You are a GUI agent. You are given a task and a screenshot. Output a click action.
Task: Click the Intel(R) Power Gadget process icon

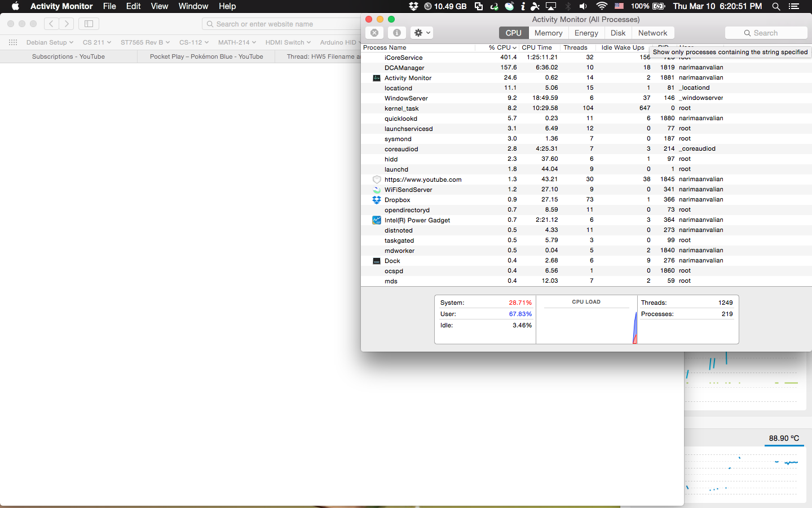[x=376, y=220]
